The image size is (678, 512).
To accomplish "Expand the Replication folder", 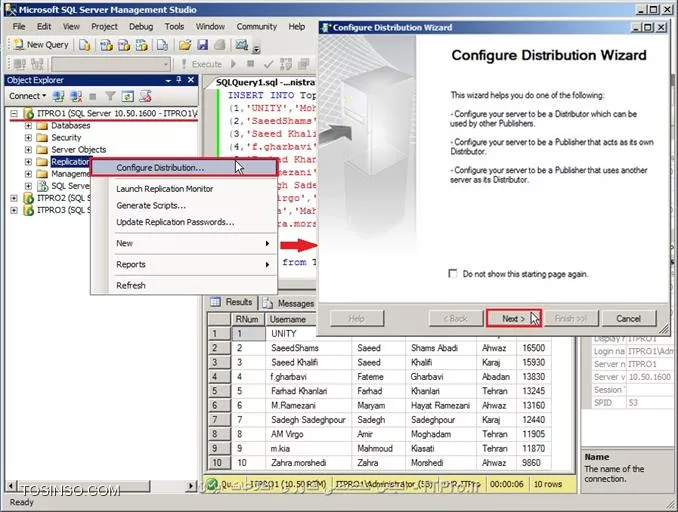I will [28, 162].
